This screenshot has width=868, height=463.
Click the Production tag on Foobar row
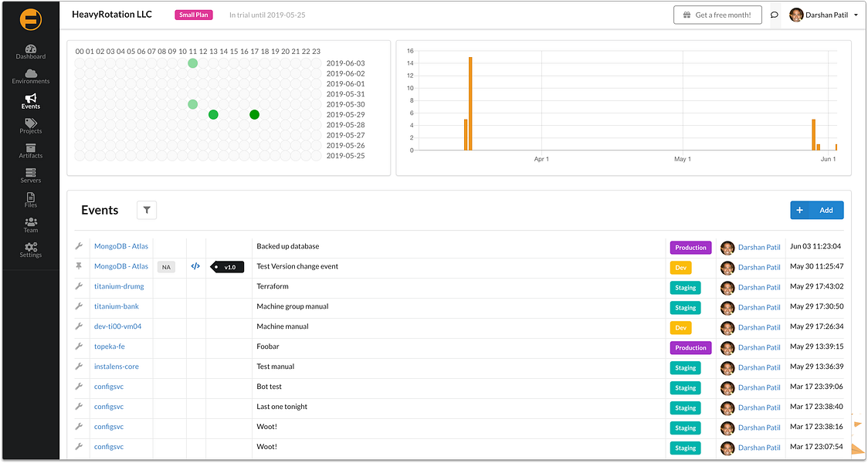point(690,347)
